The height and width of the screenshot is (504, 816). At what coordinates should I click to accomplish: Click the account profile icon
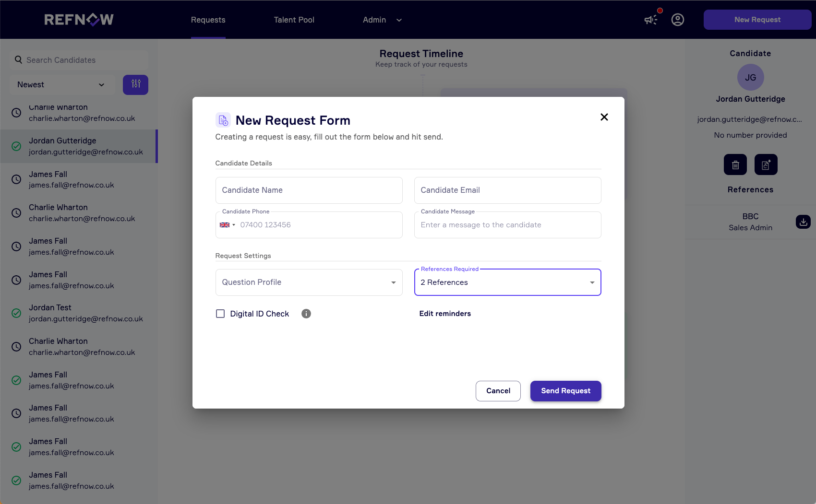coord(678,20)
